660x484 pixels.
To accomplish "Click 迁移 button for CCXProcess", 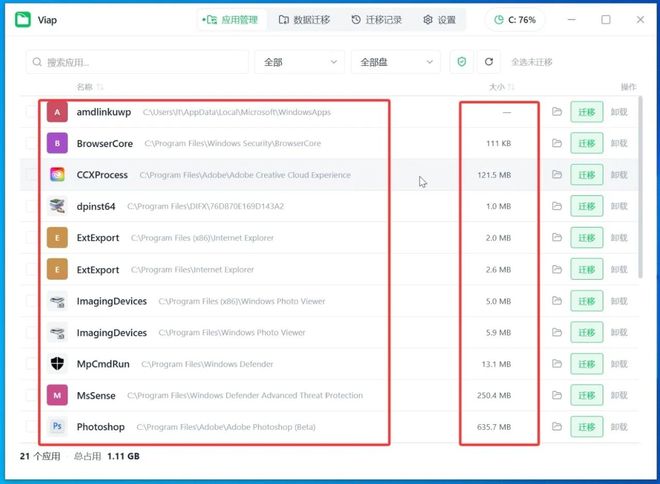I will 587,175.
